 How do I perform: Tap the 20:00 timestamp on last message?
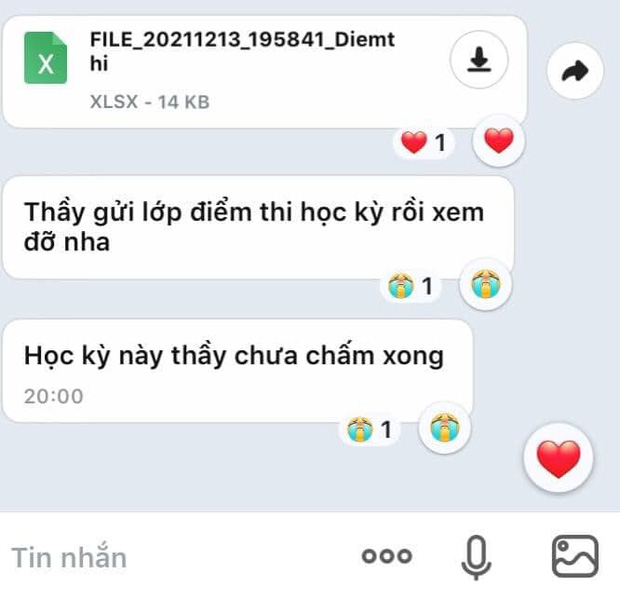click(x=54, y=396)
